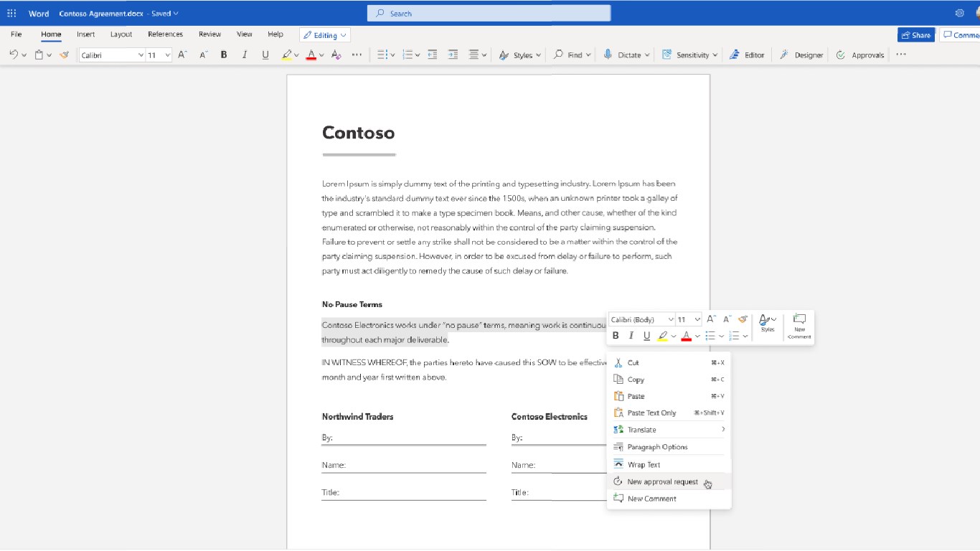Click the Undo arrow in the ribbon
Viewport: 980px width, 551px height.
[14, 55]
